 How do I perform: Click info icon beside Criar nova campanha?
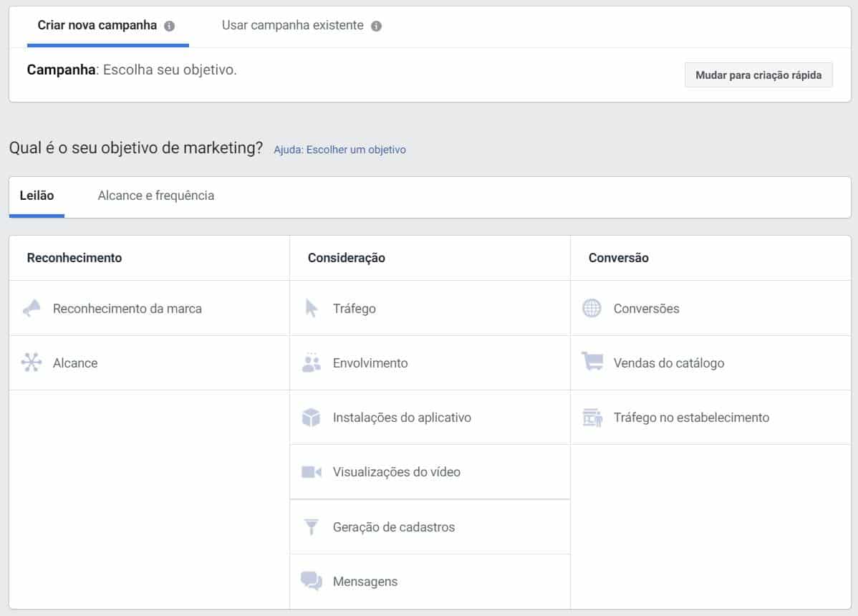click(x=170, y=26)
